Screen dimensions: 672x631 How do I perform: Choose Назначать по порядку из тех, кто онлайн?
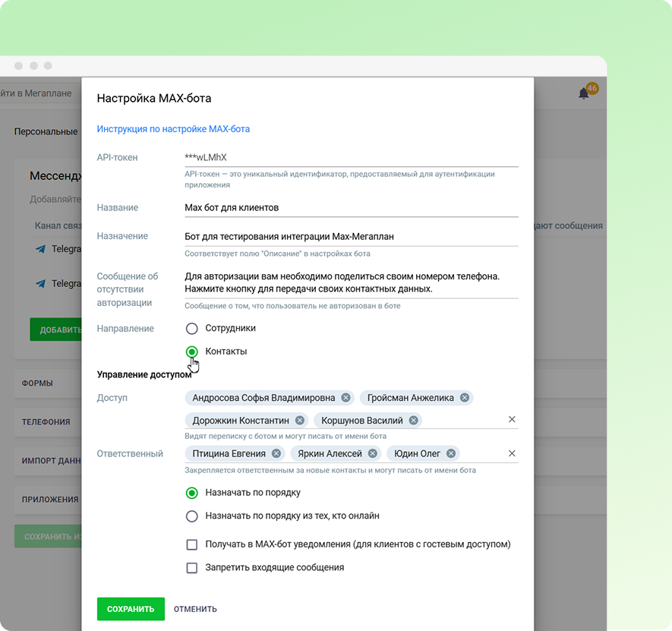point(191,516)
